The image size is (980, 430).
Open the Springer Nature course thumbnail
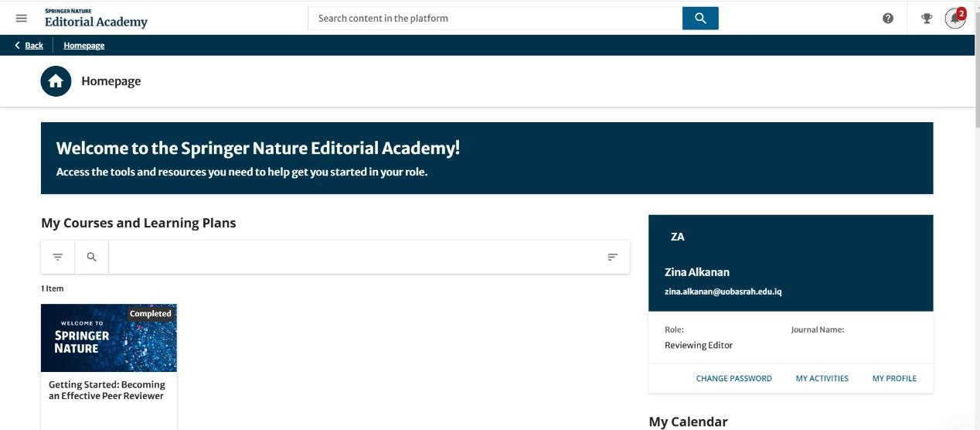tap(109, 338)
